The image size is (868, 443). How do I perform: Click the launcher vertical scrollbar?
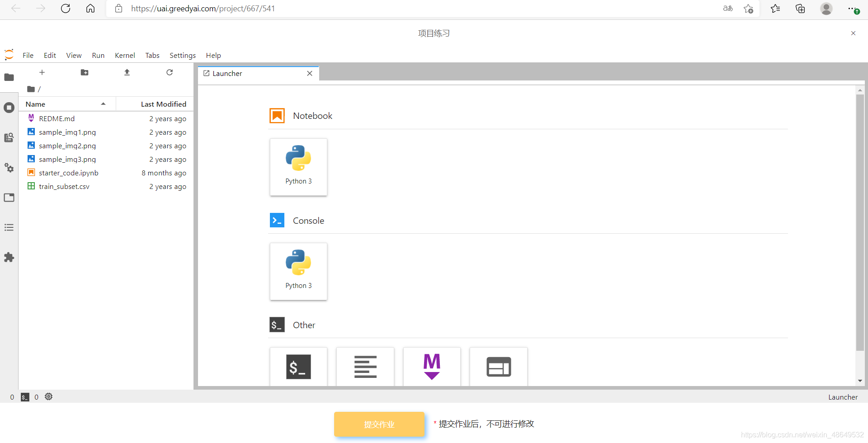(860, 222)
